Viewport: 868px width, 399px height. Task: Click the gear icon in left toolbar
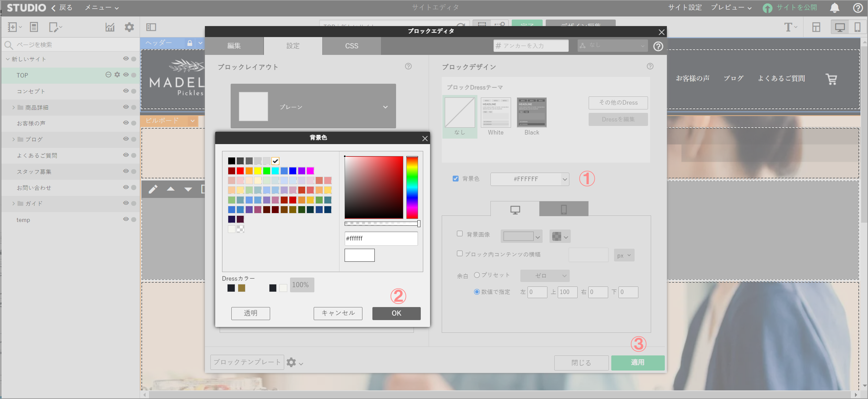click(x=129, y=27)
